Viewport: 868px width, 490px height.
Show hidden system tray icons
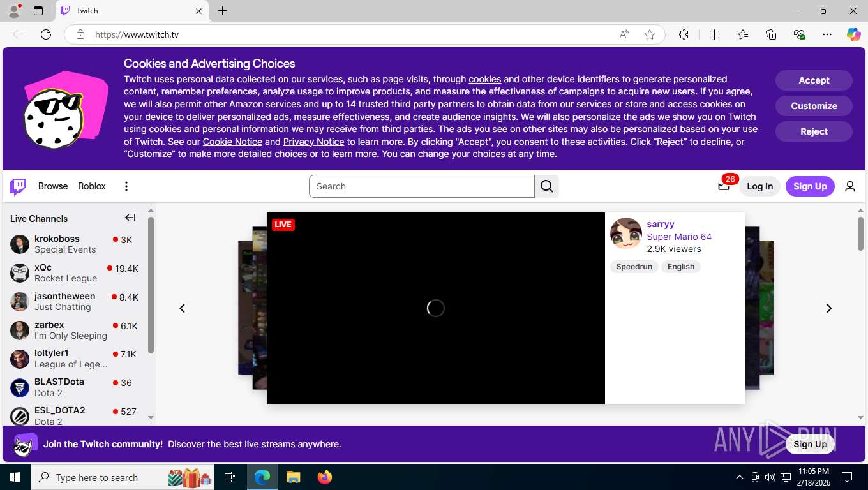[x=739, y=477]
